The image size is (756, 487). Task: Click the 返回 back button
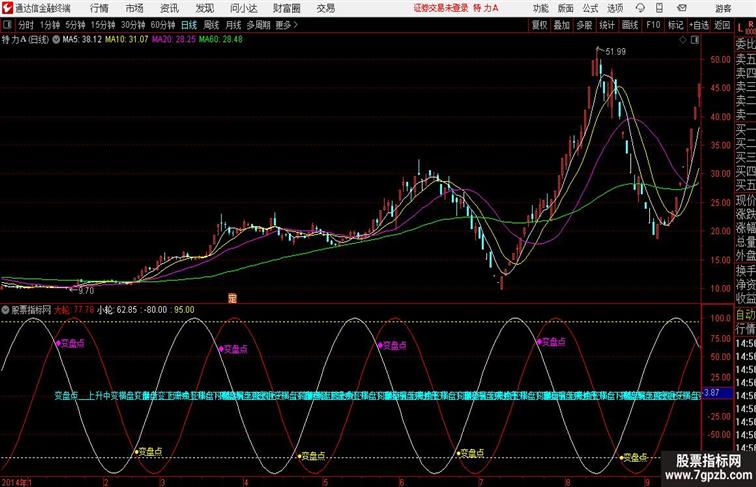coord(722,25)
